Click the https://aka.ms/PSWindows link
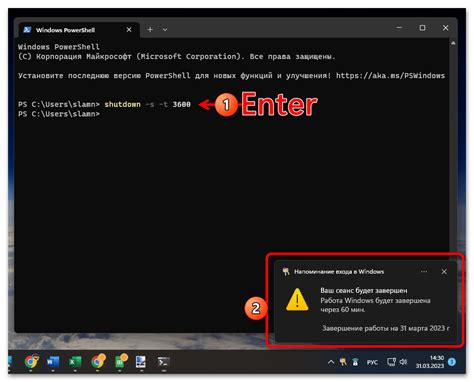 (x=390, y=76)
